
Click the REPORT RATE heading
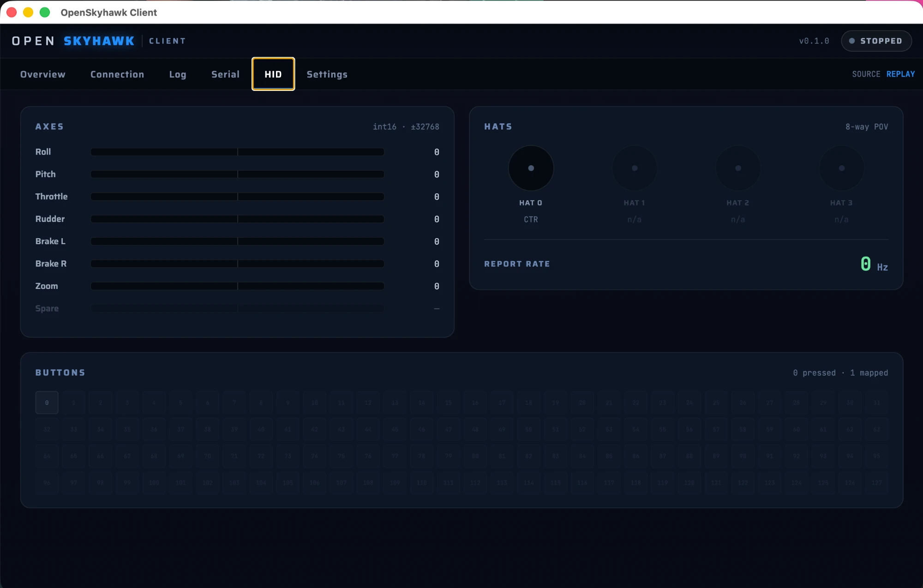pos(517,264)
